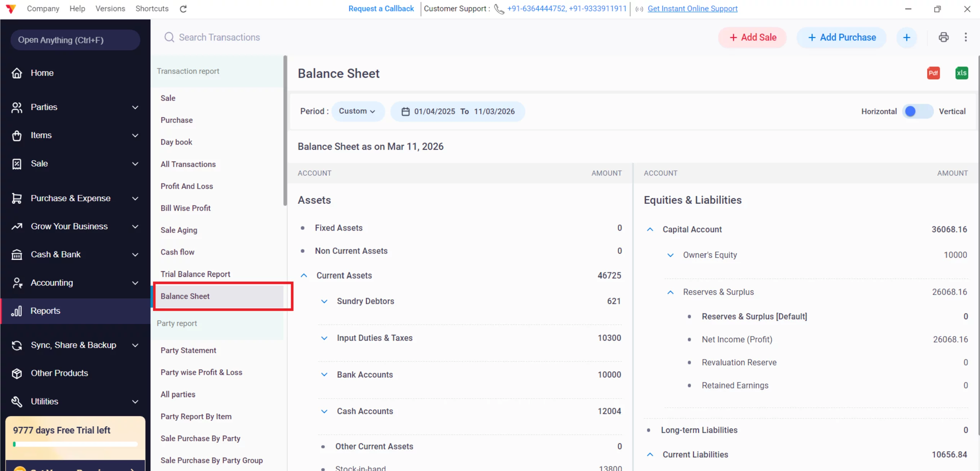Export the Balance Sheet as PDF
980x471 pixels.
(x=933, y=73)
